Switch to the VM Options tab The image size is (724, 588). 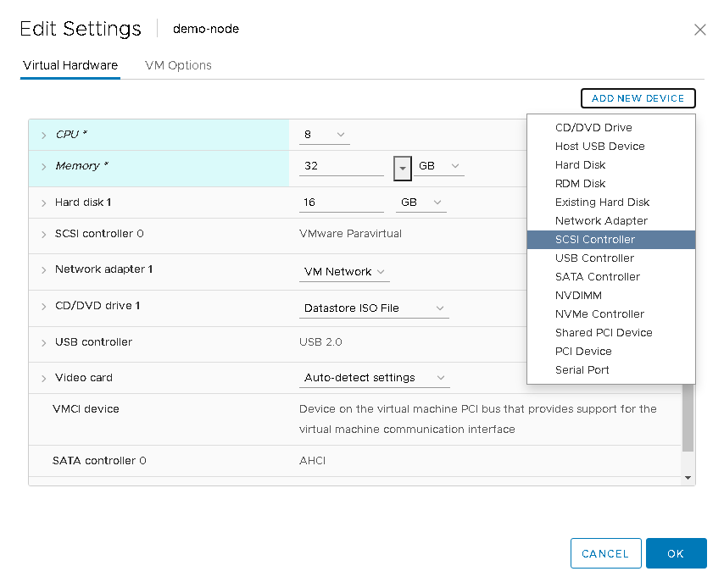(178, 65)
